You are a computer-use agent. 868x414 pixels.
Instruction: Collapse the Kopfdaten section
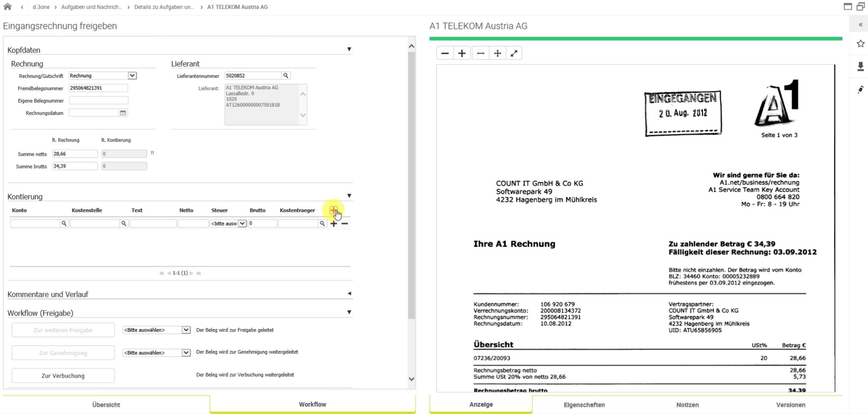(349, 50)
